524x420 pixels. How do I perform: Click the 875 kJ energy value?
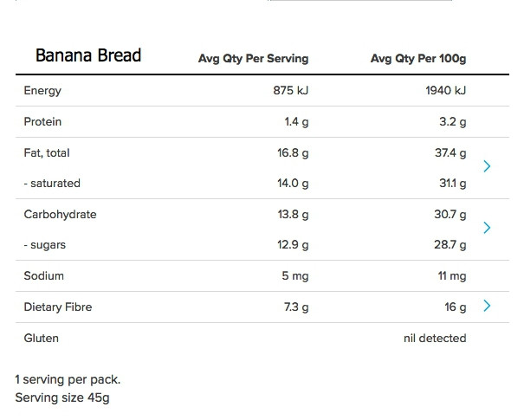291,91
